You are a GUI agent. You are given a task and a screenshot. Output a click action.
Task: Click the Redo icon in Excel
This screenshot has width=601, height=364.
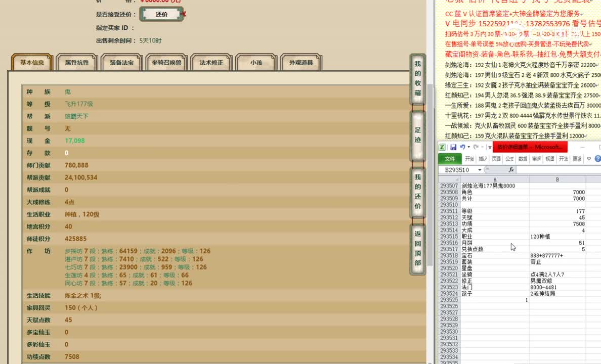pyautogui.click(x=476, y=147)
